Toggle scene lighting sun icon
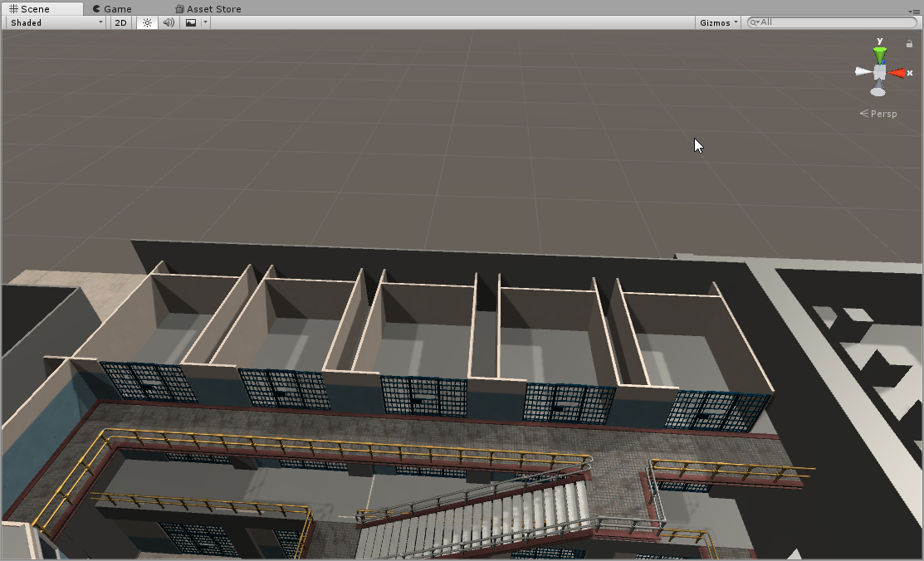Screen dimensions: 924x561 147,22
